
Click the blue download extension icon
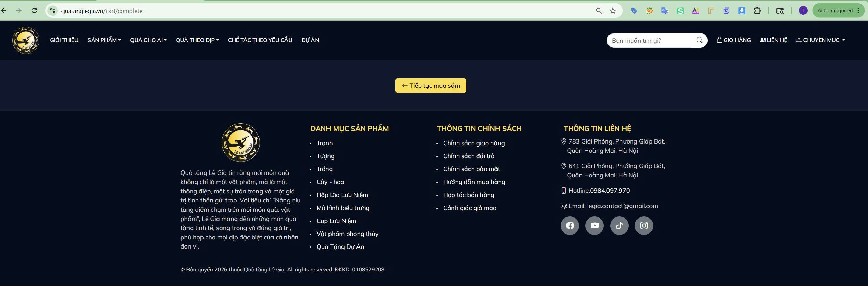[742, 11]
